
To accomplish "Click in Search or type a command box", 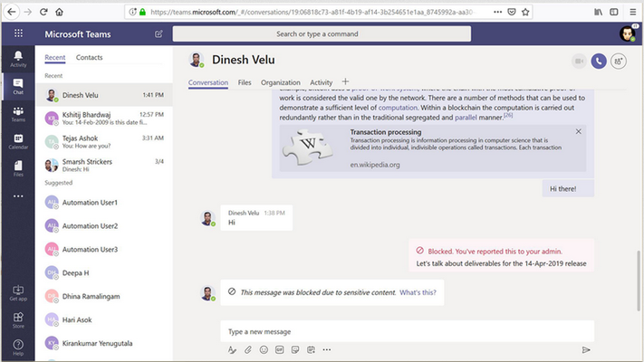I will (x=322, y=33).
